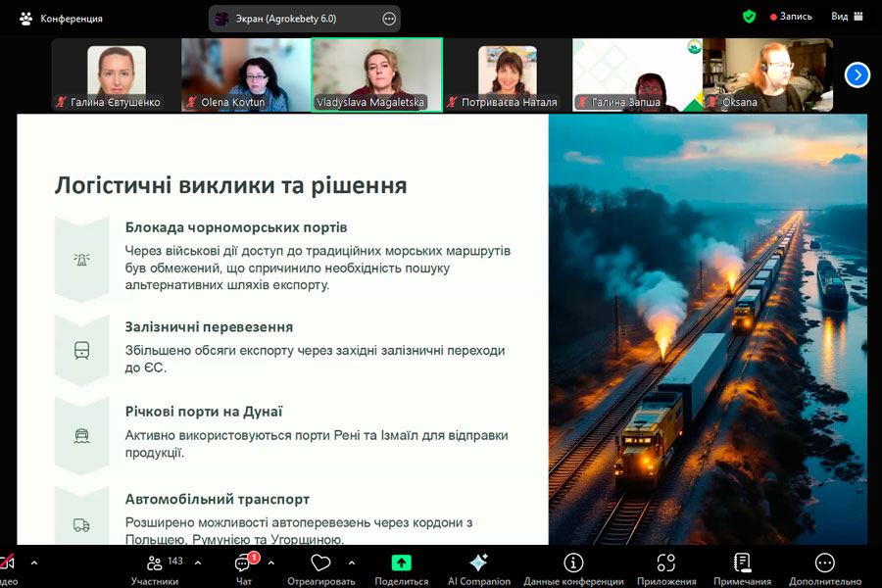Click the Запись recording indicator
The image size is (882, 588).
(x=794, y=17)
